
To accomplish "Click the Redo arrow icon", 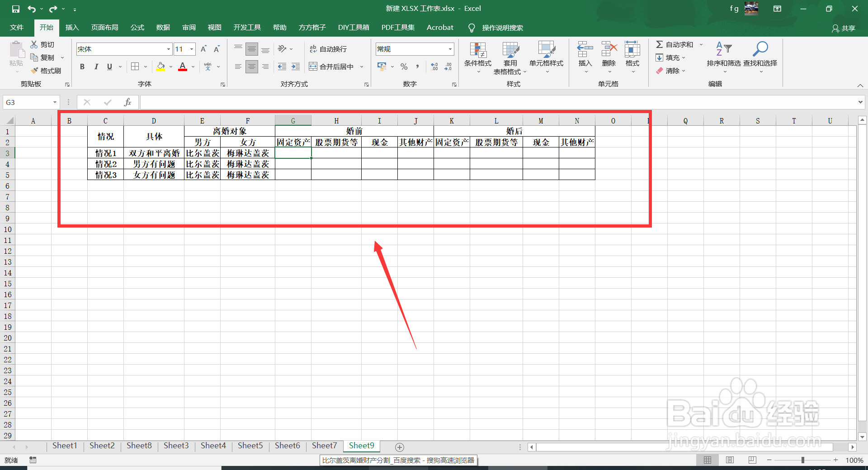I will tap(53, 9).
